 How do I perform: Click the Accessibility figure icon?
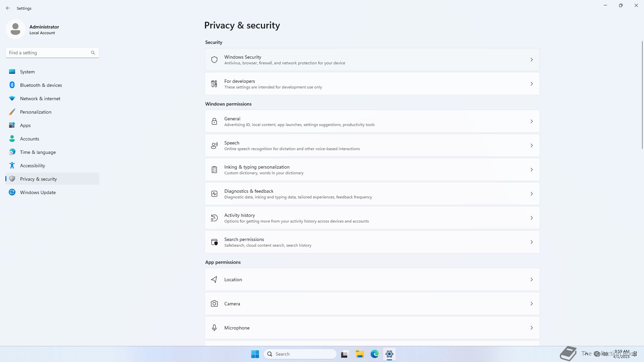pyautogui.click(x=12, y=166)
